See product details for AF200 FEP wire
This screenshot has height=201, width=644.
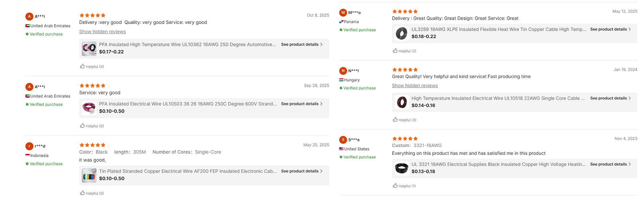302,171
